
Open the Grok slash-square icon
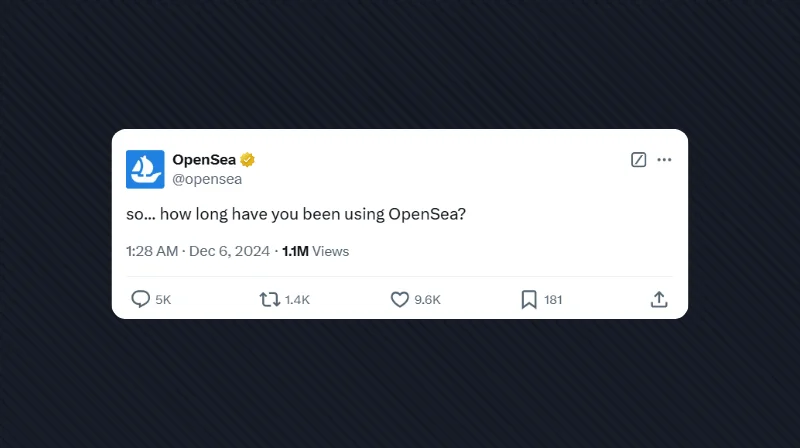(639, 160)
